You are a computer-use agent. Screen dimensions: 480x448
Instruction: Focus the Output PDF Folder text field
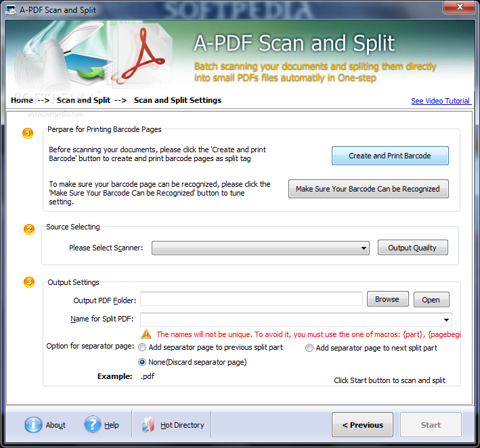(x=251, y=299)
